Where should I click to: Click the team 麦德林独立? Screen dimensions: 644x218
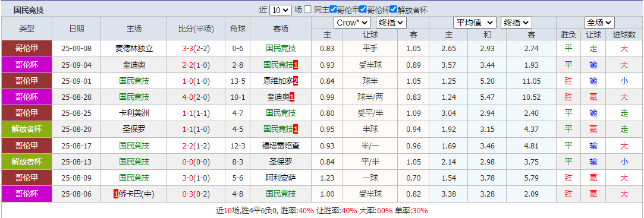click(x=134, y=49)
